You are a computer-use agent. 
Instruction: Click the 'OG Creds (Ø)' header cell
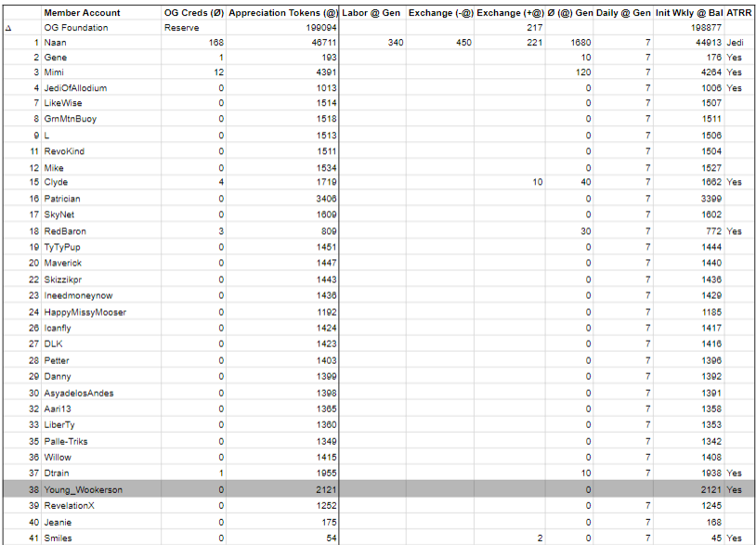pos(194,13)
